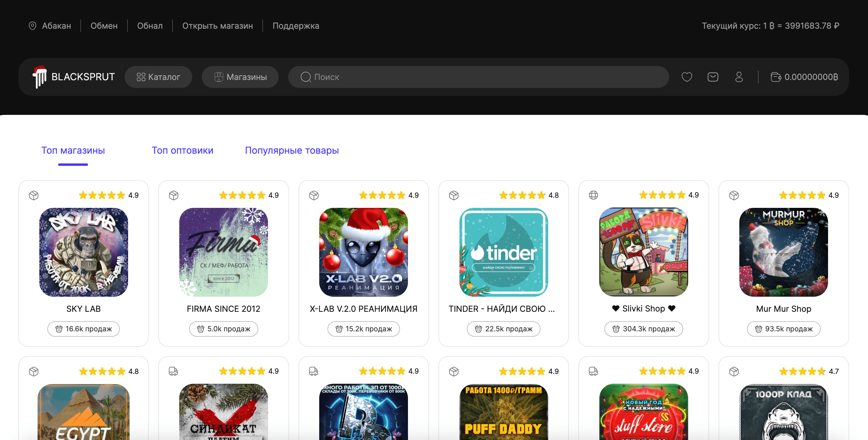Open the Обмен link
This screenshot has width=868, height=440.
click(x=104, y=26)
